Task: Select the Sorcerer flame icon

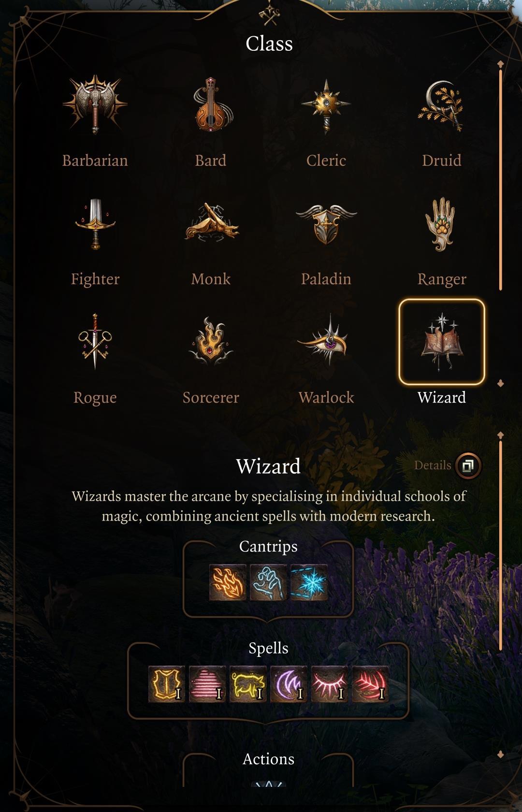Action: pyautogui.click(x=211, y=342)
